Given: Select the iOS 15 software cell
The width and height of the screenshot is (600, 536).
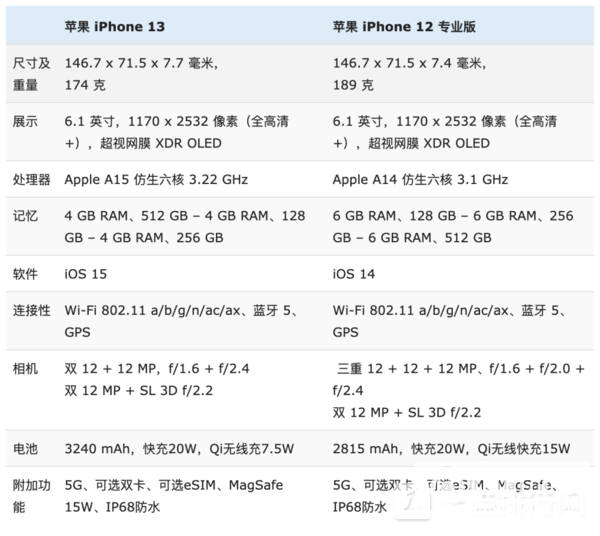Looking at the screenshot, I should click(x=85, y=273).
